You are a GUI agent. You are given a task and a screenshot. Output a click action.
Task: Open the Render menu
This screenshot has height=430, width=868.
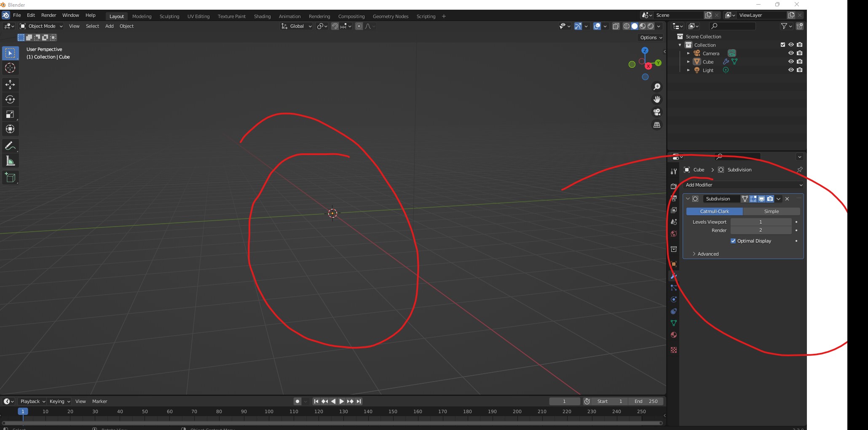coord(48,15)
